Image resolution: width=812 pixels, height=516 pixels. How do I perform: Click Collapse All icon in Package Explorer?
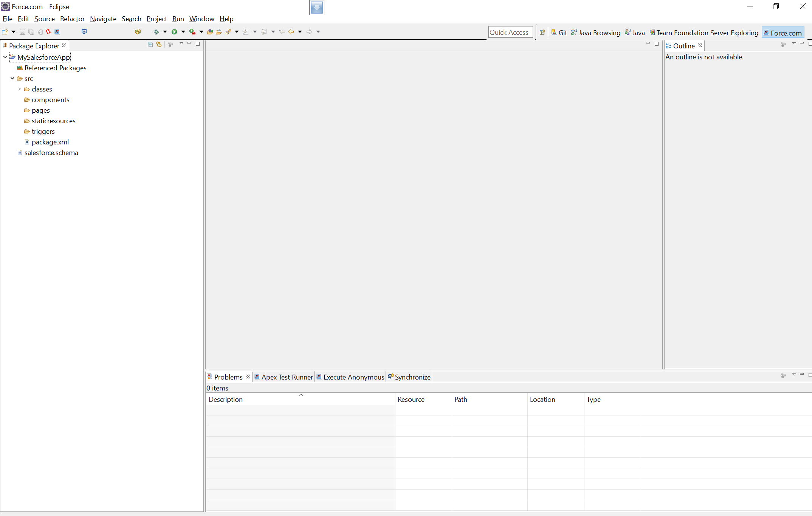click(150, 44)
